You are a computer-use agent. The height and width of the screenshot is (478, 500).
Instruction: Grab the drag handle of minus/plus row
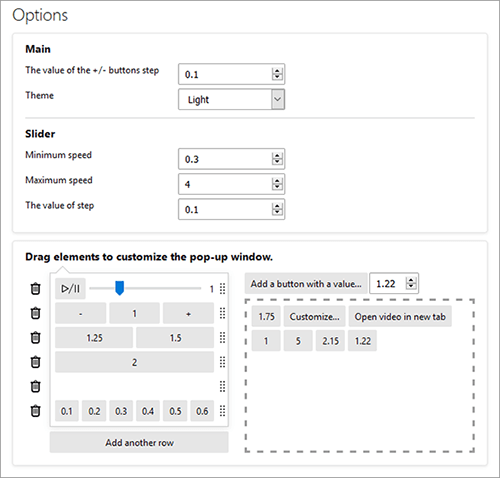click(x=223, y=313)
